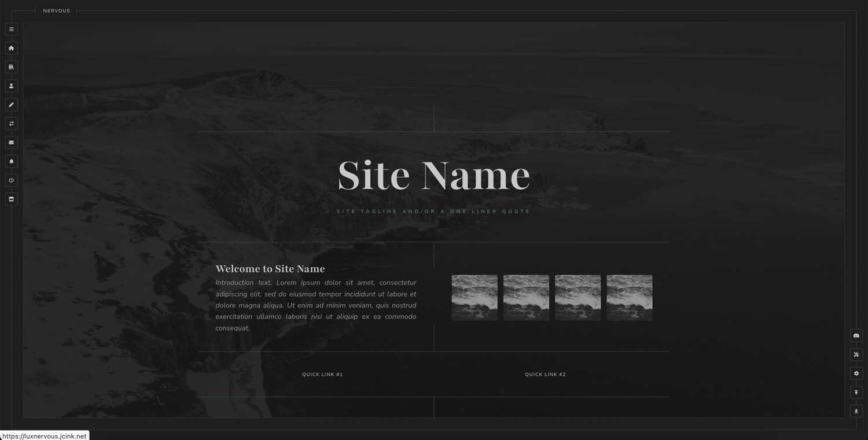Click the pencil edit icon
868x440 pixels.
click(x=11, y=105)
